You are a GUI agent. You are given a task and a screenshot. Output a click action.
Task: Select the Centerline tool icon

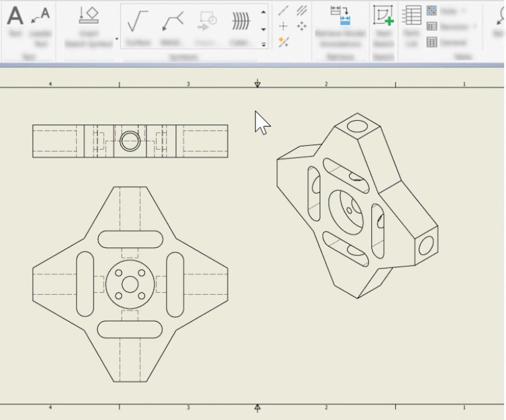[283, 11]
